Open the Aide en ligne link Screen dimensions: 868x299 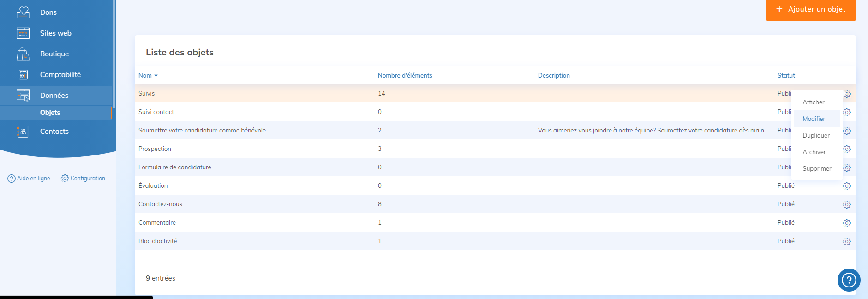tap(29, 179)
